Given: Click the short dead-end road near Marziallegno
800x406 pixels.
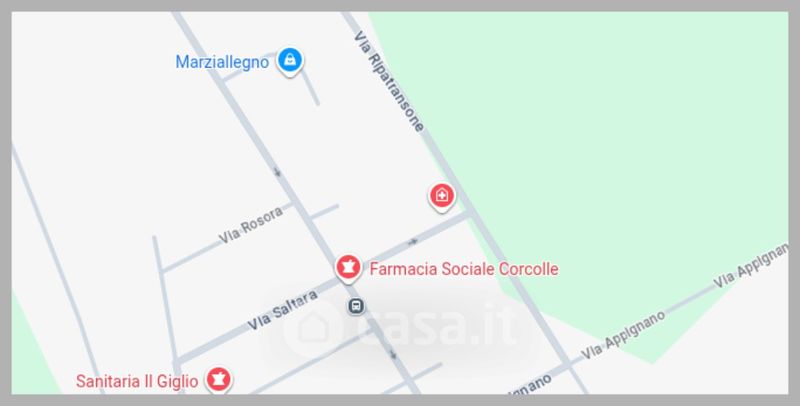Looking at the screenshot, I should (311, 87).
